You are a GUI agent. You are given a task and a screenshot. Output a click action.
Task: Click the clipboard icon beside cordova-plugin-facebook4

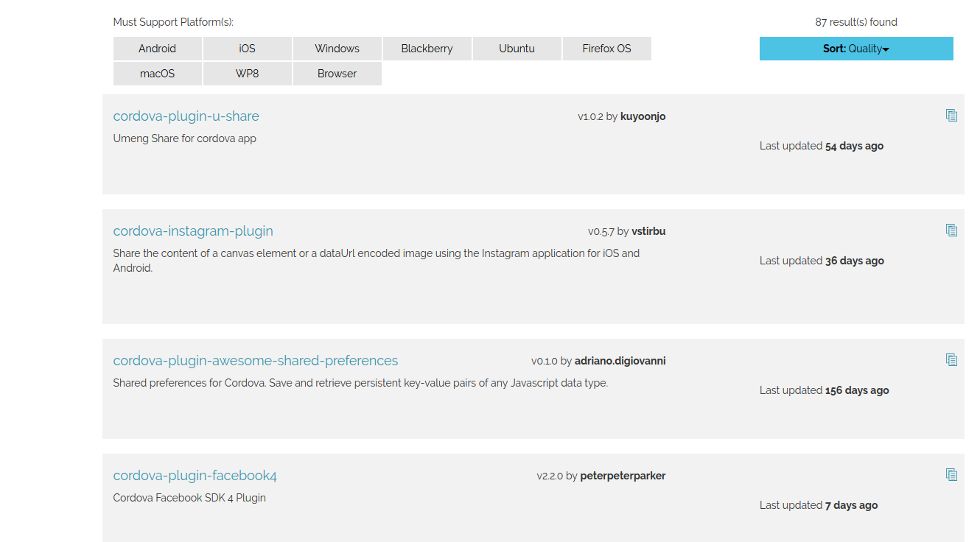coord(951,474)
